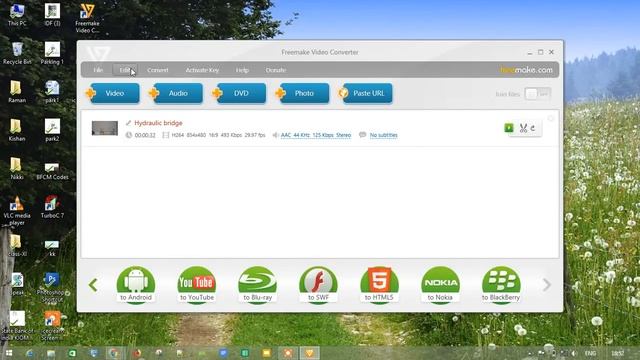Select the park2 desktop file
Viewport: 640px width, 360px height.
[x=52, y=130]
